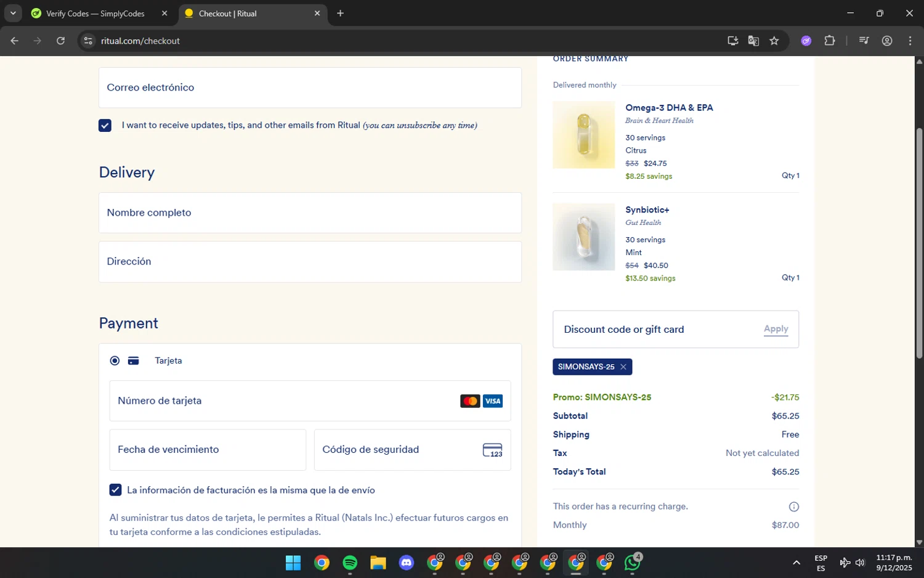This screenshot has height=578, width=924.
Task: Open the volume control in system tray
Action: [x=861, y=563]
